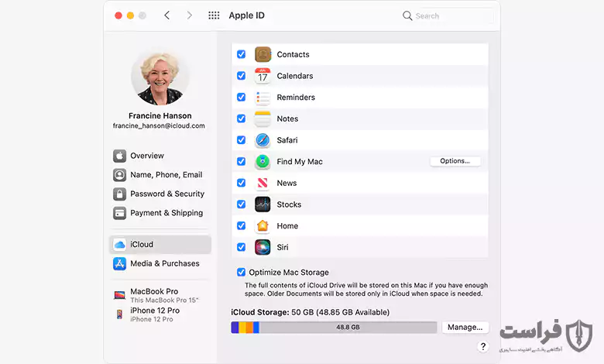
Task: Click the Password & Security lock icon
Action: [119, 194]
